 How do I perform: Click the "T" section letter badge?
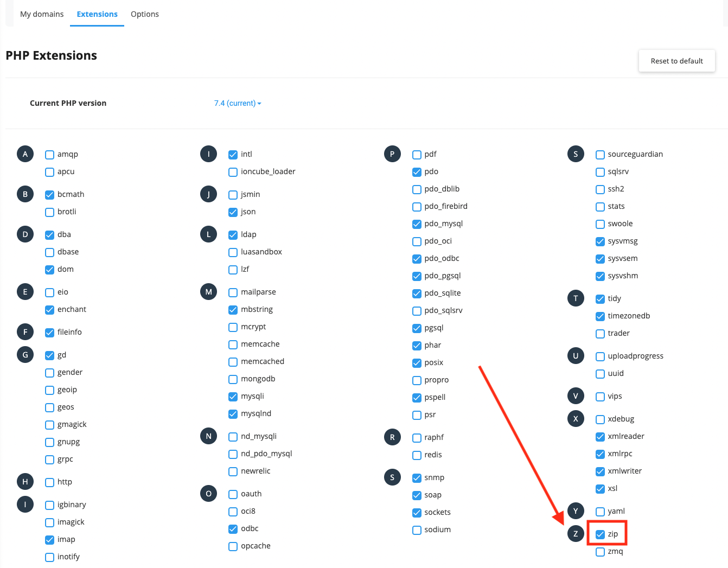tap(576, 298)
